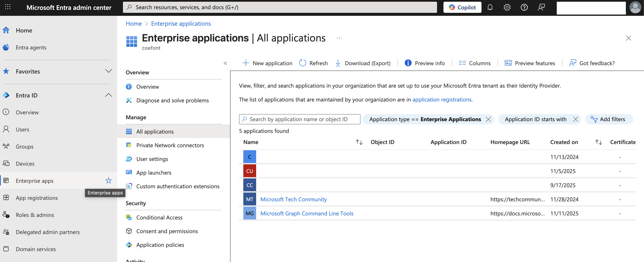Open the Columns chooser

pos(474,63)
